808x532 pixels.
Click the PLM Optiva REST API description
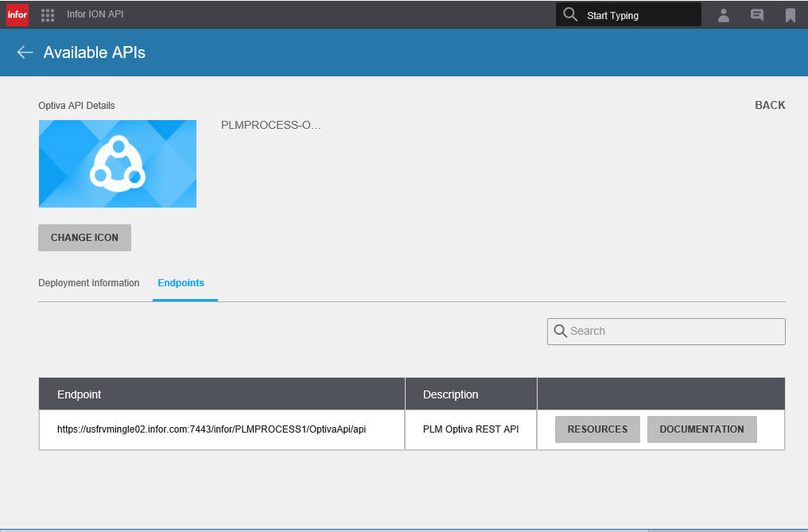pos(471,429)
